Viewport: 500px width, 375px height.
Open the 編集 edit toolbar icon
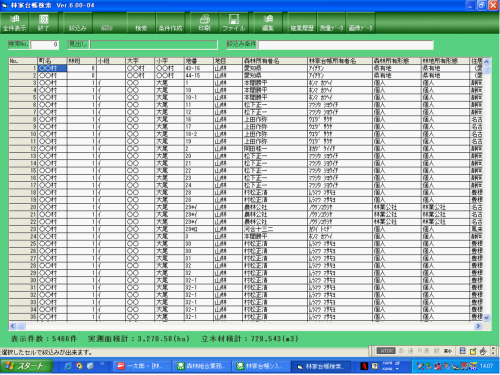point(268,23)
